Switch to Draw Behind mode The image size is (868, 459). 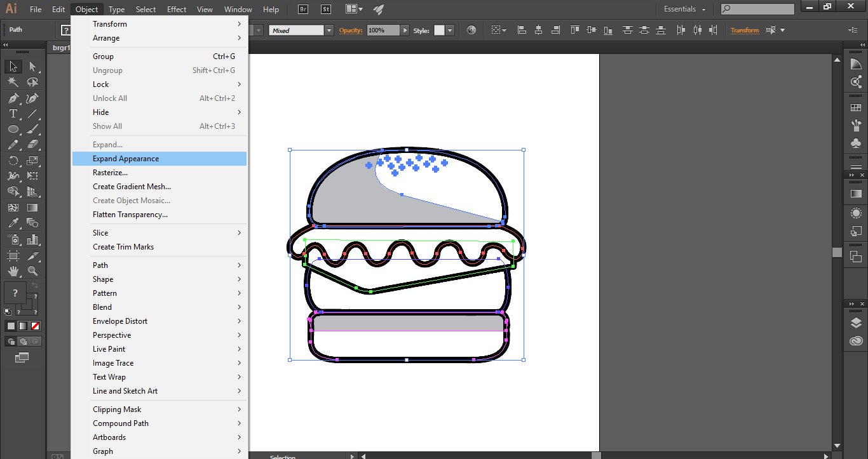22,341
